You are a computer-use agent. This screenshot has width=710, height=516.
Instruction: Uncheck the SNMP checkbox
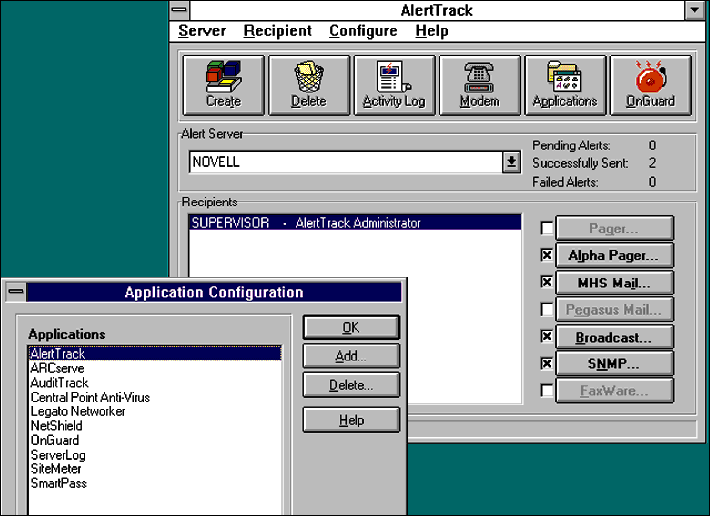[547, 363]
